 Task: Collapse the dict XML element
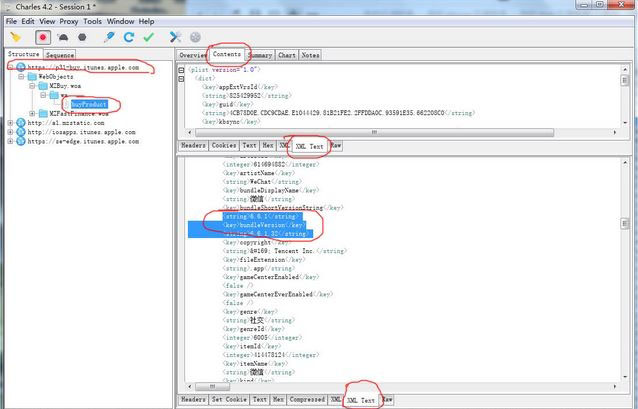(x=181, y=79)
